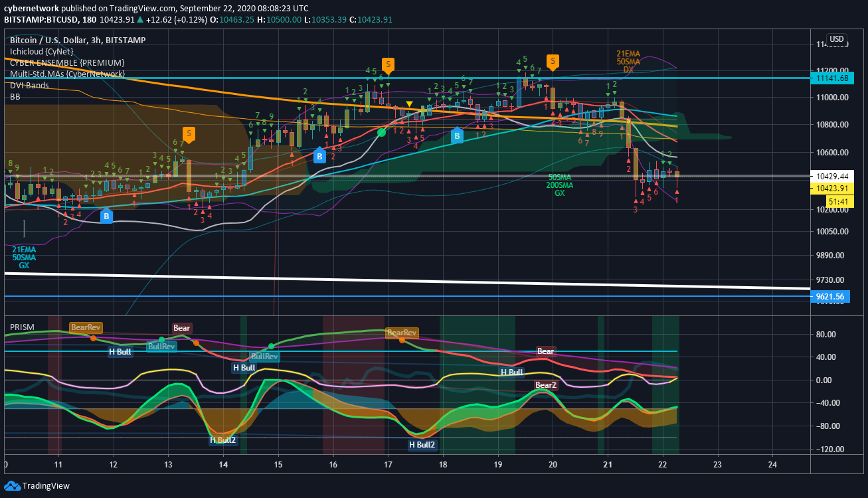This screenshot has width=868, height=498.
Task: Click the orange S sell marker near date 17
Action: (389, 65)
